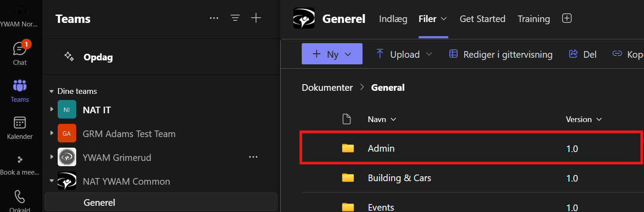Click version 1.0 in Building & Cars row
Screen dimensions: 644x212
pyautogui.click(x=572, y=179)
